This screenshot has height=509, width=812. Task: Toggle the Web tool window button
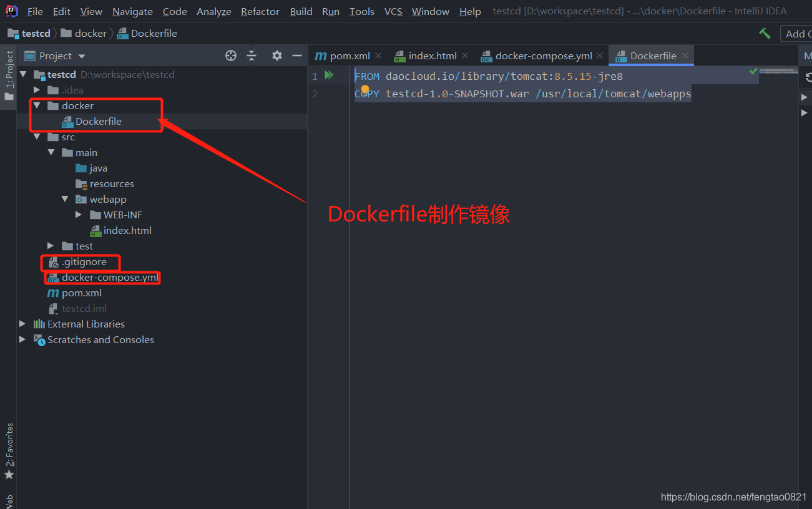9,502
